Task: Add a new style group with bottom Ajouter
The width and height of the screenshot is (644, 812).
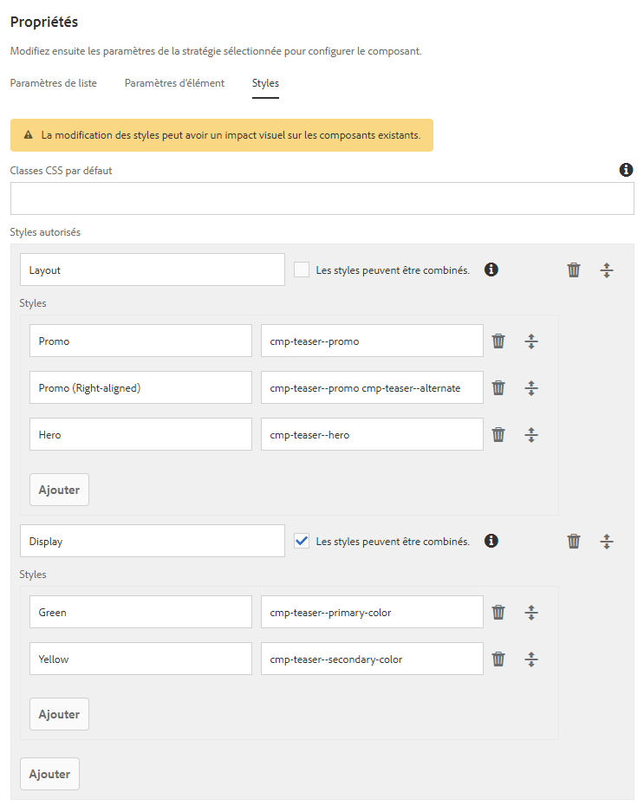Action: (49, 774)
